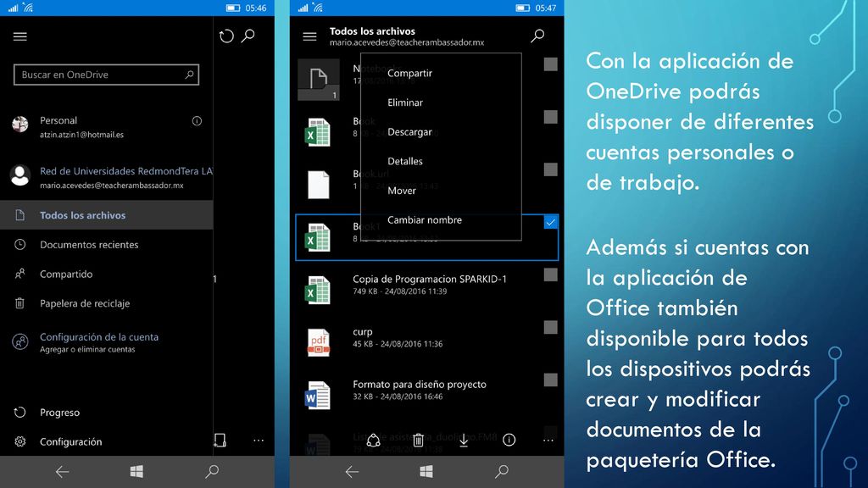This screenshot has width=868, height=488.
Task: Tap search magnifier beside refresh icon
Action: (248, 36)
